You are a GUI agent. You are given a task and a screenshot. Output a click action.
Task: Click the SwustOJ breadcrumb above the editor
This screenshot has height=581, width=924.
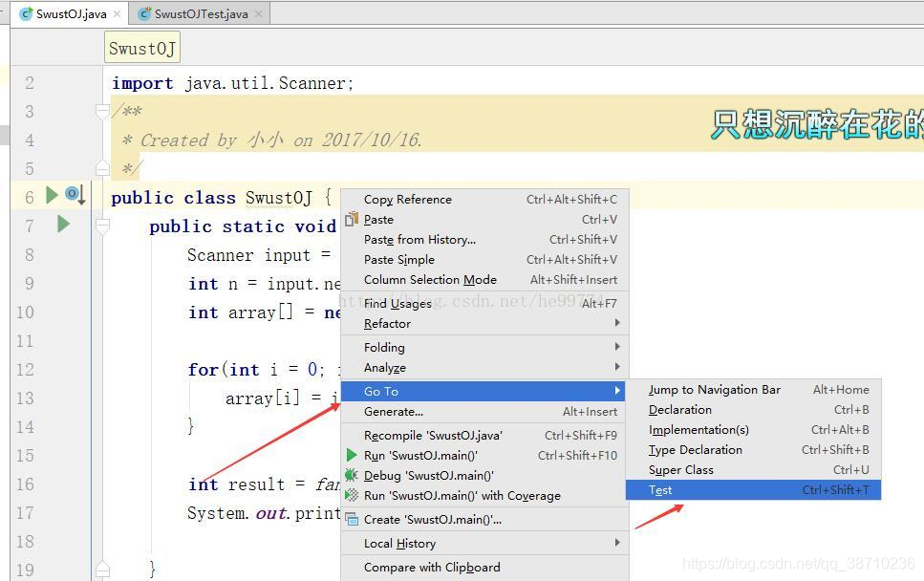tap(141, 47)
